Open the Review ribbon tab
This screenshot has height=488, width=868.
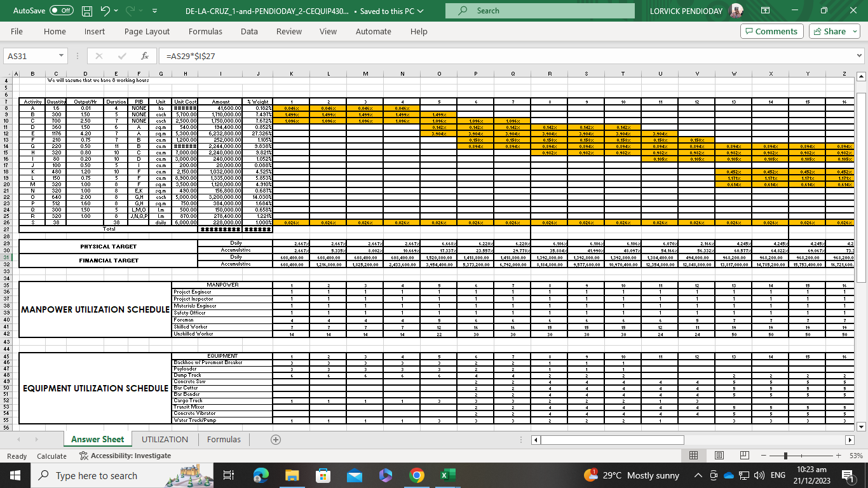click(289, 31)
